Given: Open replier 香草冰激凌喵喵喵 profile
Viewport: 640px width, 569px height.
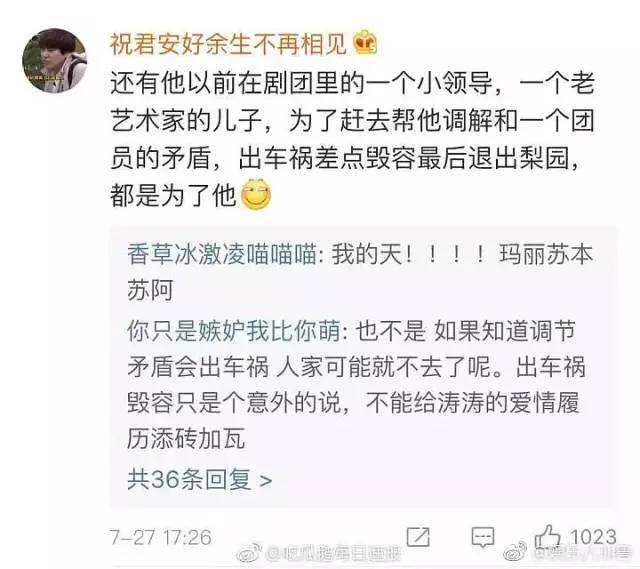Looking at the screenshot, I should point(222,255).
